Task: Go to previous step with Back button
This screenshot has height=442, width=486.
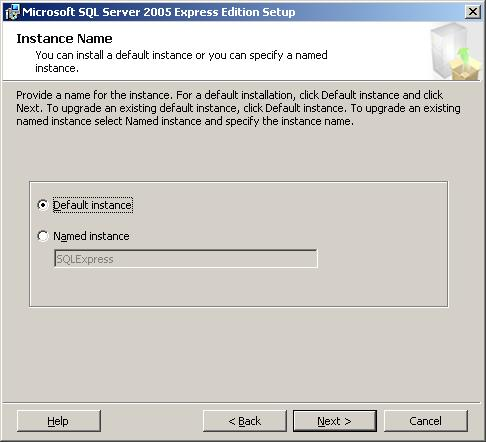Action: click(x=245, y=421)
